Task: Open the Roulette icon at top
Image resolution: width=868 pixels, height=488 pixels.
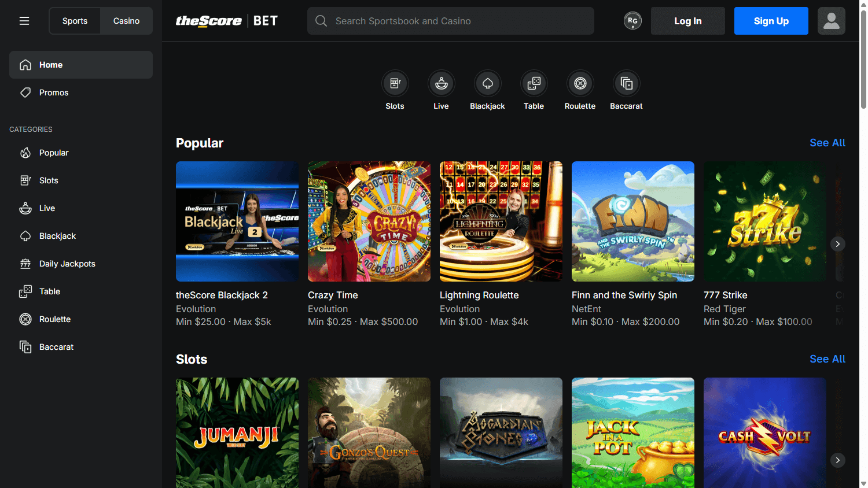Action: coord(580,83)
